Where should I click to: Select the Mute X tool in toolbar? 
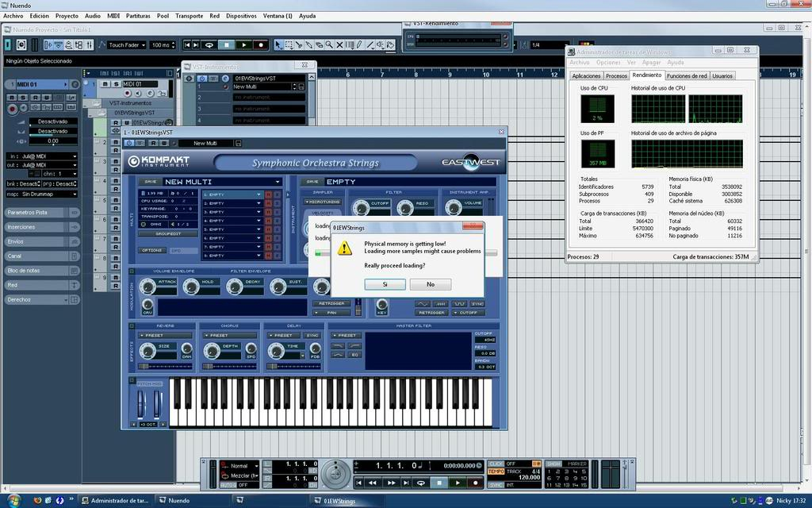coord(339,45)
